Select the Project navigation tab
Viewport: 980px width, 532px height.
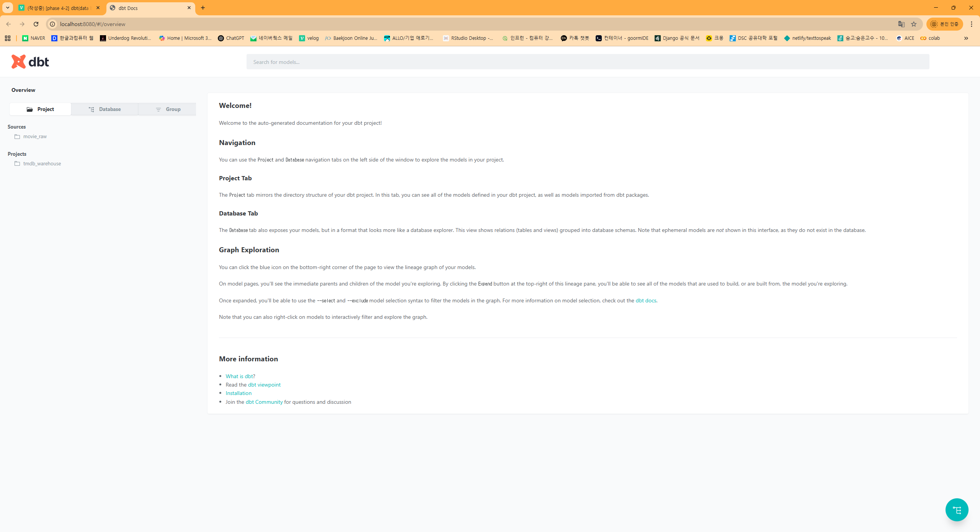40,109
